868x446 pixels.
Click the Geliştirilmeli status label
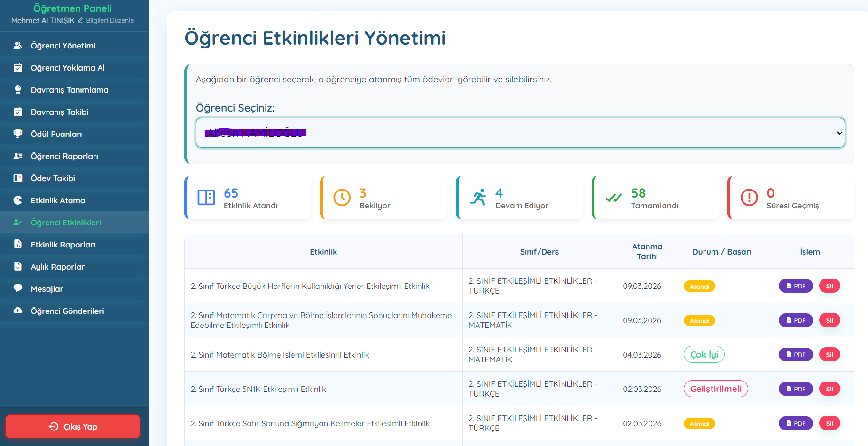pos(716,389)
